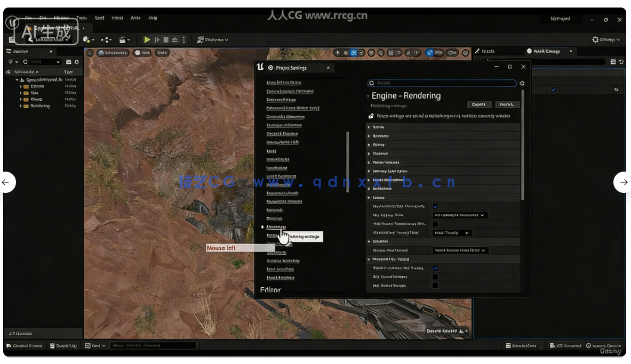631x364 pixels.
Task: Click the eye icon in right panel
Action: (x=617, y=90)
